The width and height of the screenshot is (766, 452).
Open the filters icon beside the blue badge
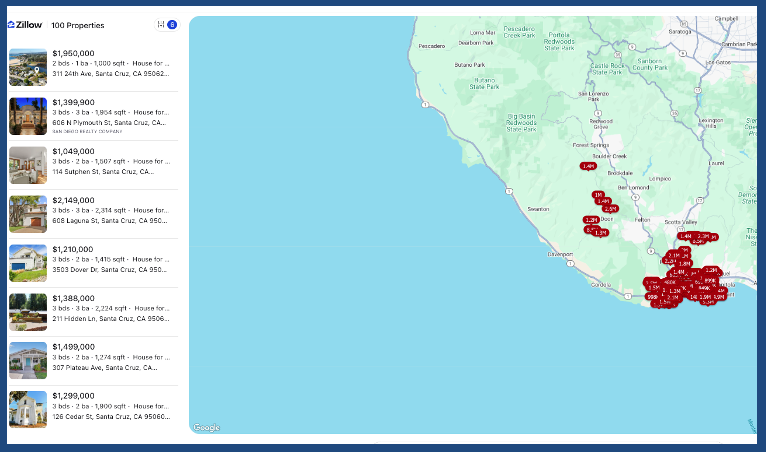click(161, 24)
